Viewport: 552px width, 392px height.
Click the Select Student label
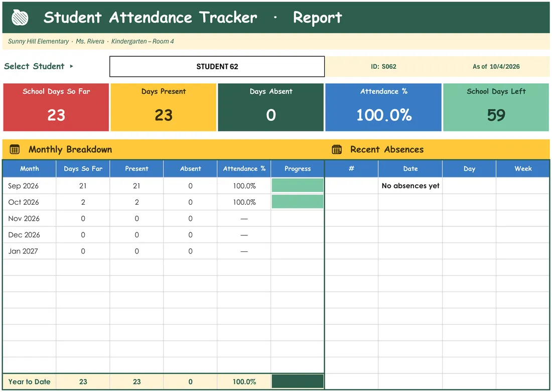34,66
